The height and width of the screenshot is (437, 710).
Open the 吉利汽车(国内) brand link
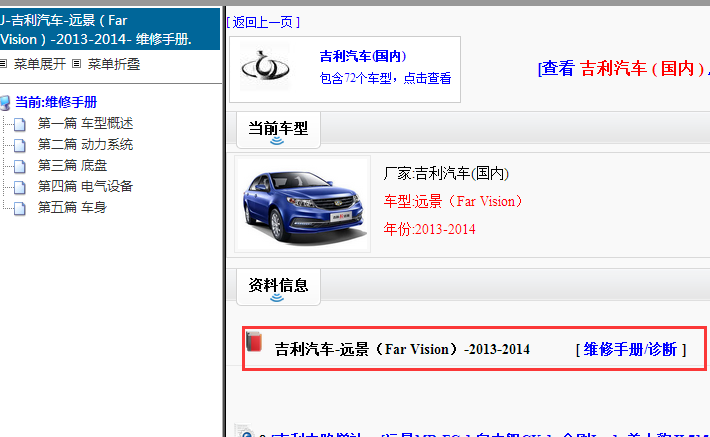[x=363, y=56]
